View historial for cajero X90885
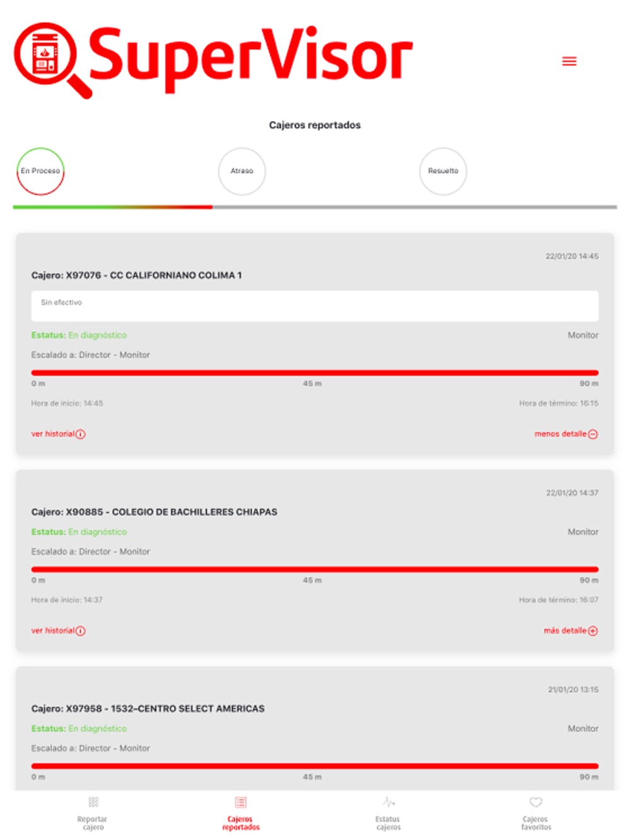The image size is (630, 840). [x=59, y=630]
